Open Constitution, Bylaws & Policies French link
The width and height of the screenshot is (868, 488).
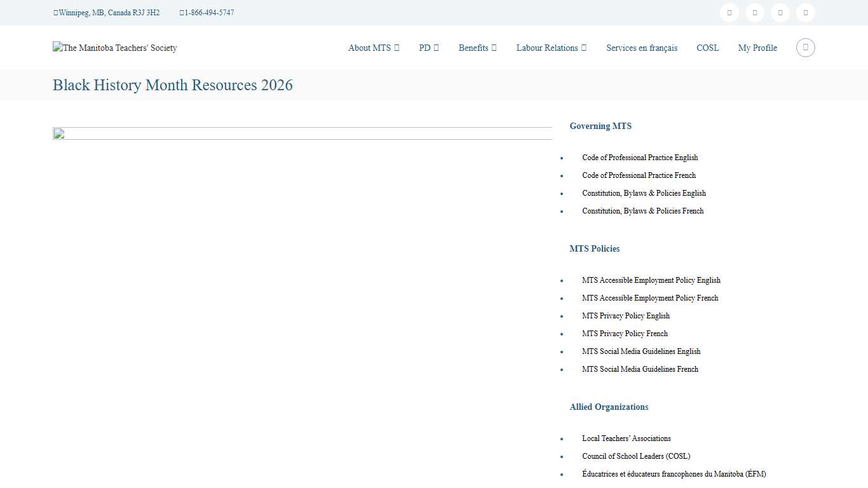coord(642,211)
